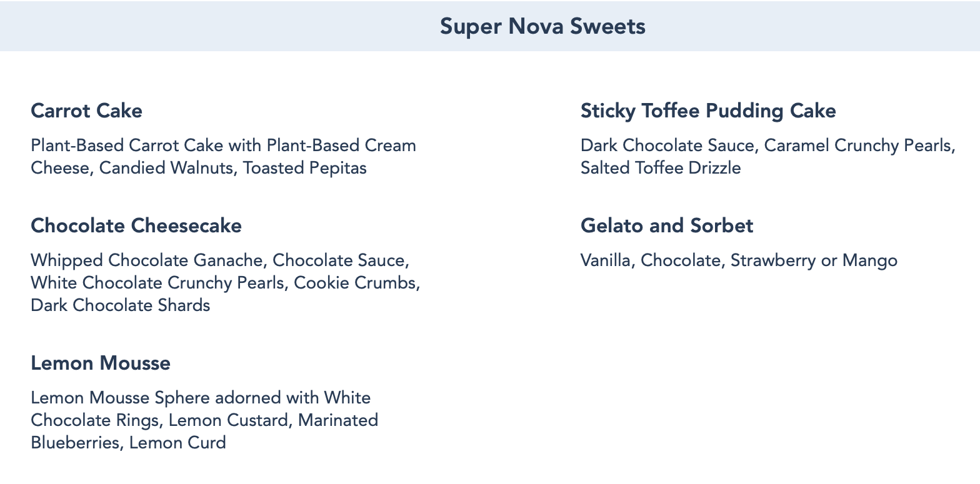
Task: Select the Salted Toffee Drizzle text
Action: pyautogui.click(x=661, y=168)
